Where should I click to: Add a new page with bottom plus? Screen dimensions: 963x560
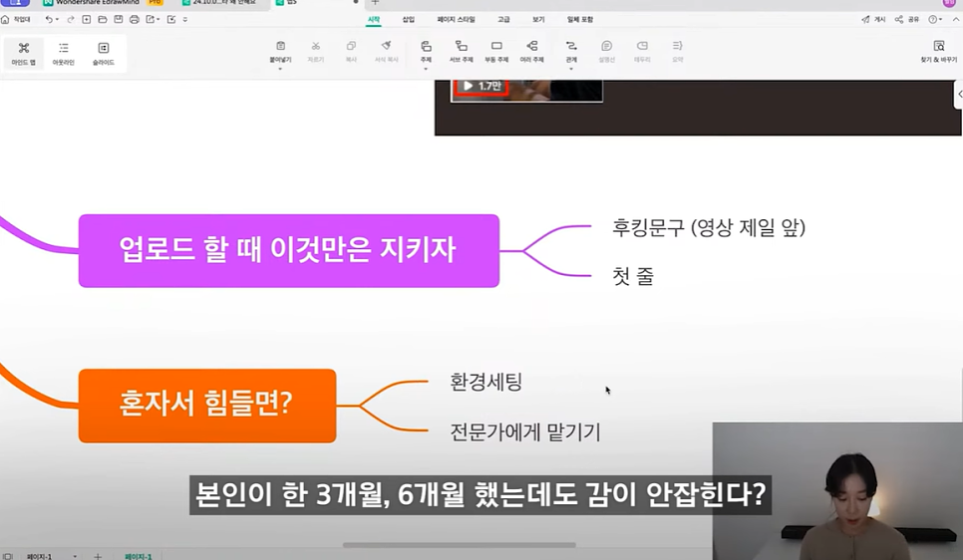98,556
